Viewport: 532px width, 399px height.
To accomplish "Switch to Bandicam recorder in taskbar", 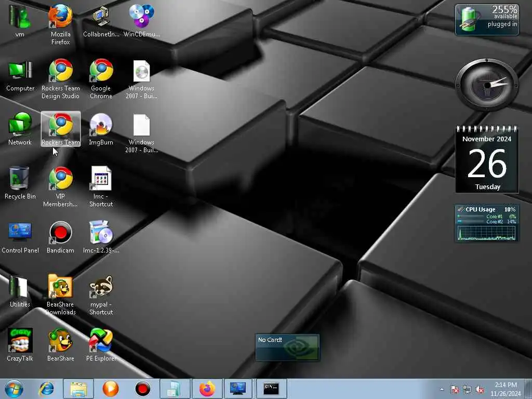I will click(x=142, y=389).
